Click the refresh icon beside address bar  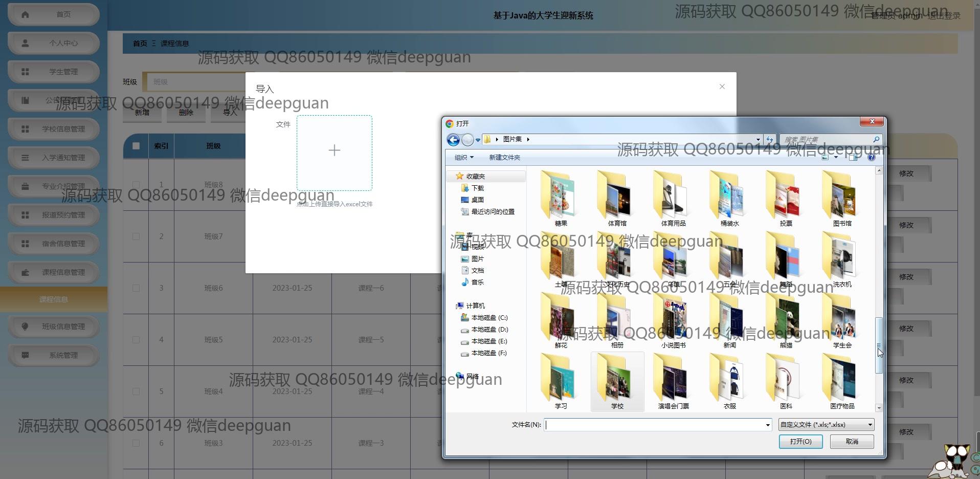[769, 140]
